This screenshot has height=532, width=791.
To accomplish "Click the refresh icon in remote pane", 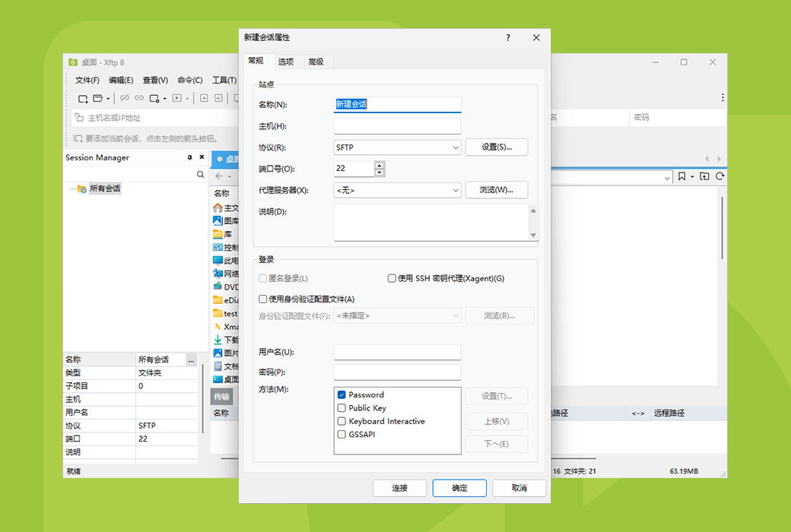I will click(720, 176).
